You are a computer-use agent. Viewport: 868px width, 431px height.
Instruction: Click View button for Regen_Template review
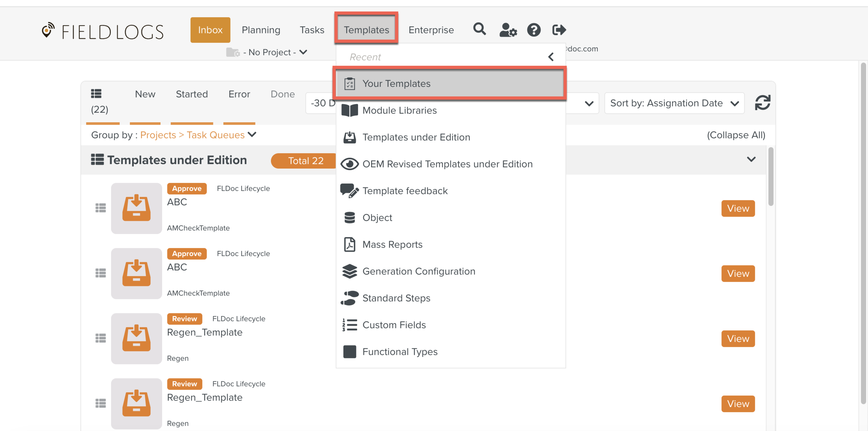(738, 339)
